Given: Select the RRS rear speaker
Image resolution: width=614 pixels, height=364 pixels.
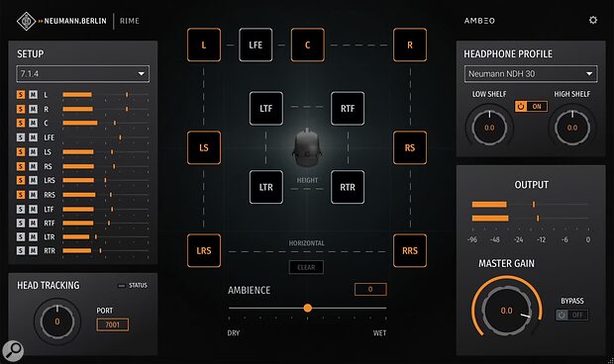Looking at the screenshot, I should 410,250.
